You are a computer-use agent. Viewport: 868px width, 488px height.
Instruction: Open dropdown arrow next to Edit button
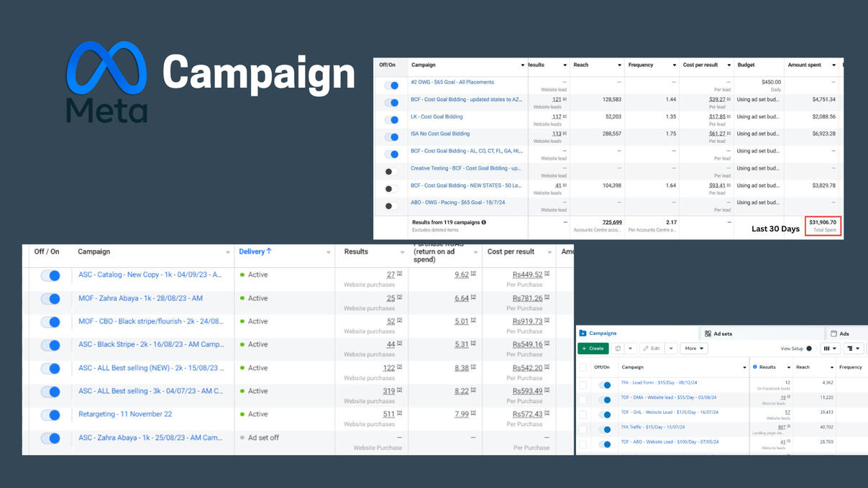pos(671,349)
